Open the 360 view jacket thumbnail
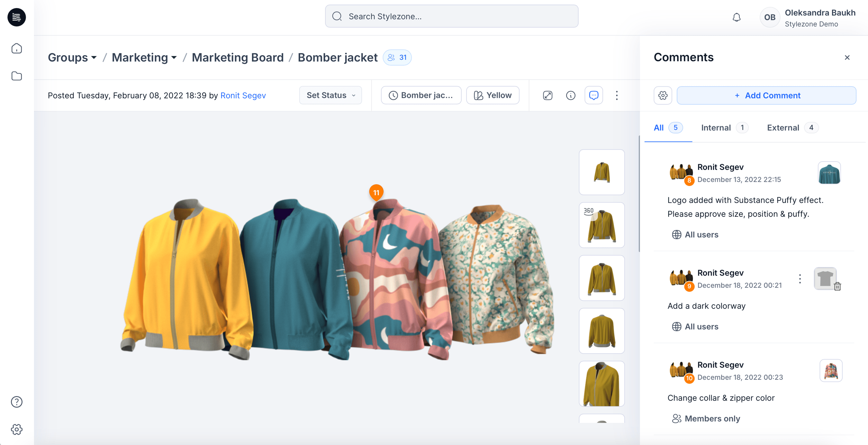Viewport: 868px width, 445px height. pos(602,225)
